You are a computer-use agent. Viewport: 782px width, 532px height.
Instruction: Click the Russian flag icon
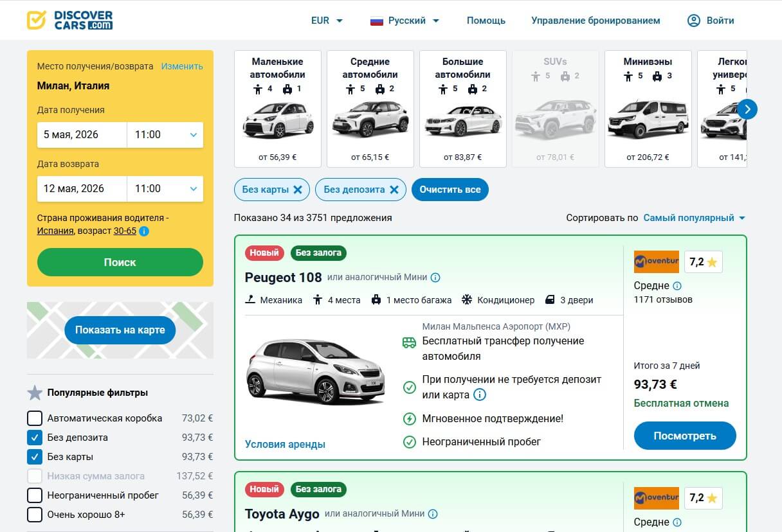pyautogui.click(x=377, y=21)
